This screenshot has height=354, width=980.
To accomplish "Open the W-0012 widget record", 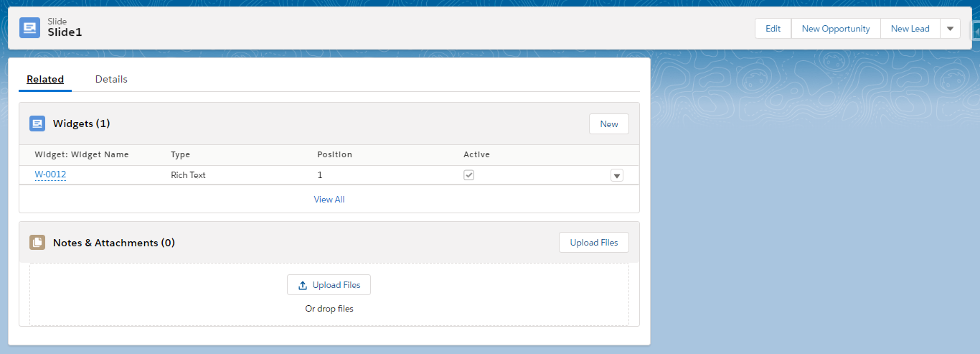I will 50,174.
